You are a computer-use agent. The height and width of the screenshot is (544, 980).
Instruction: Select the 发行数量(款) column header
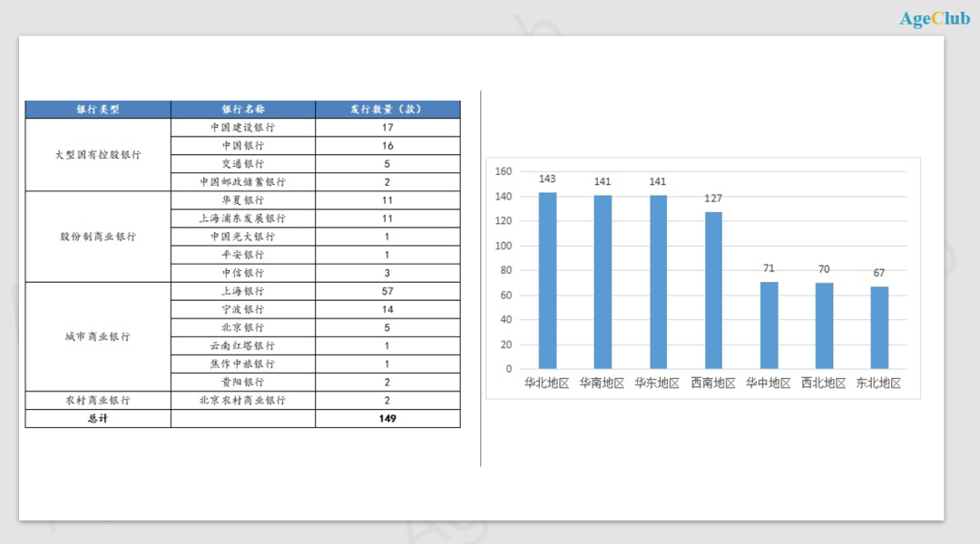(387, 110)
